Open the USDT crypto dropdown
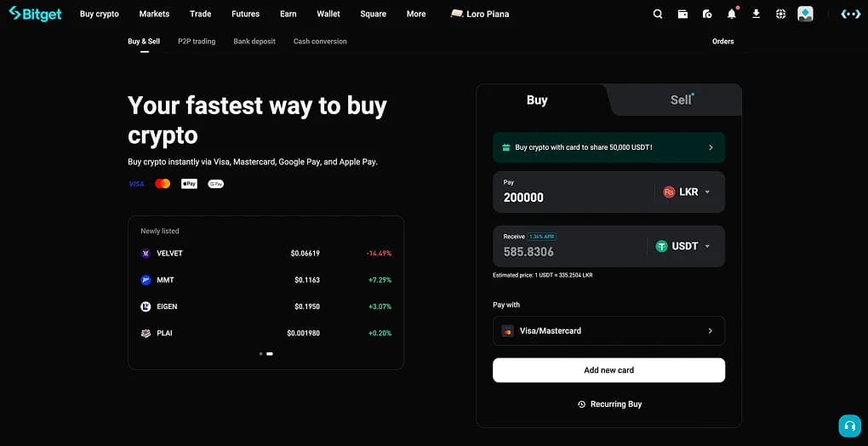Image resolution: width=868 pixels, height=446 pixels. (x=683, y=246)
